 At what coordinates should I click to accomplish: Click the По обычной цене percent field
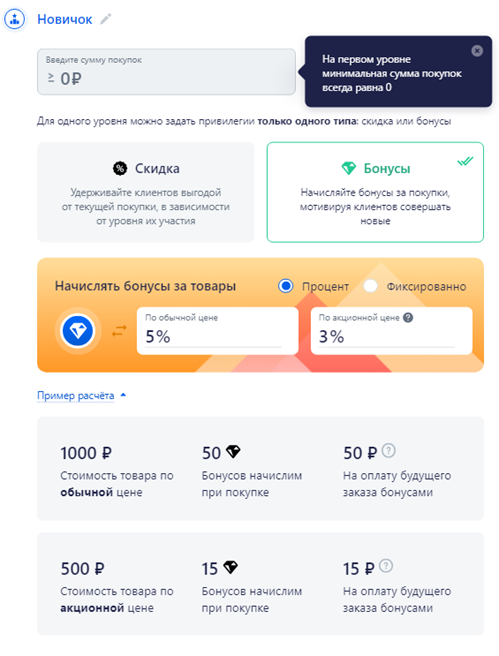[218, 331]
